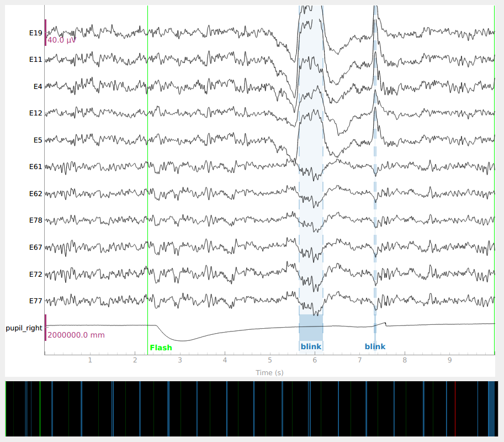The image size is (504, 442).
Task: Click the E5 channel label
Action: coord(38,140)
